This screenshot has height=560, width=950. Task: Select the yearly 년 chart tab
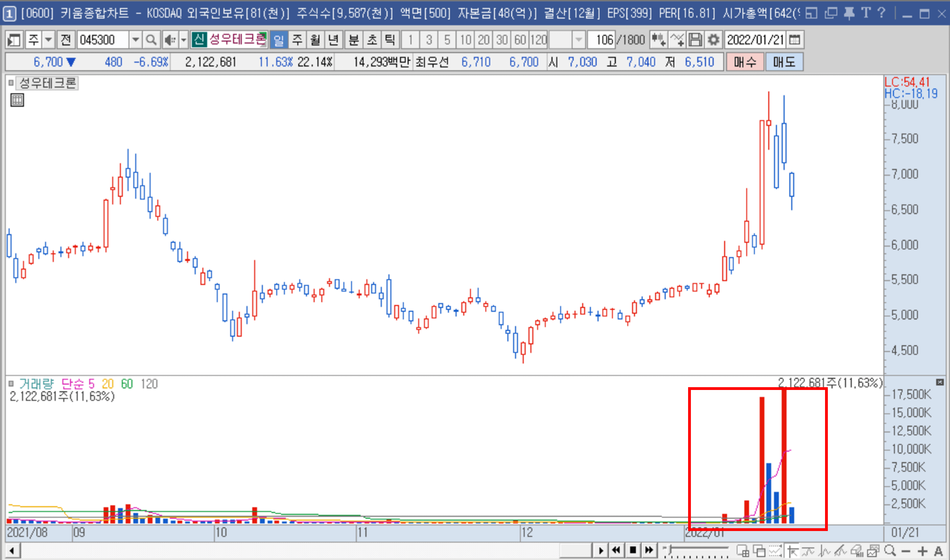point(333,40)
